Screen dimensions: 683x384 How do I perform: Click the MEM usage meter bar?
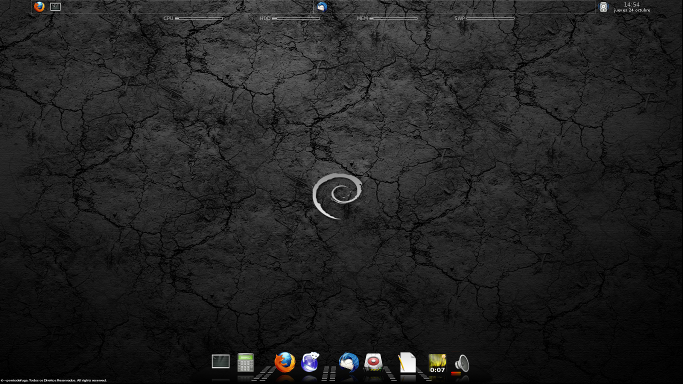tap(394, 18)
